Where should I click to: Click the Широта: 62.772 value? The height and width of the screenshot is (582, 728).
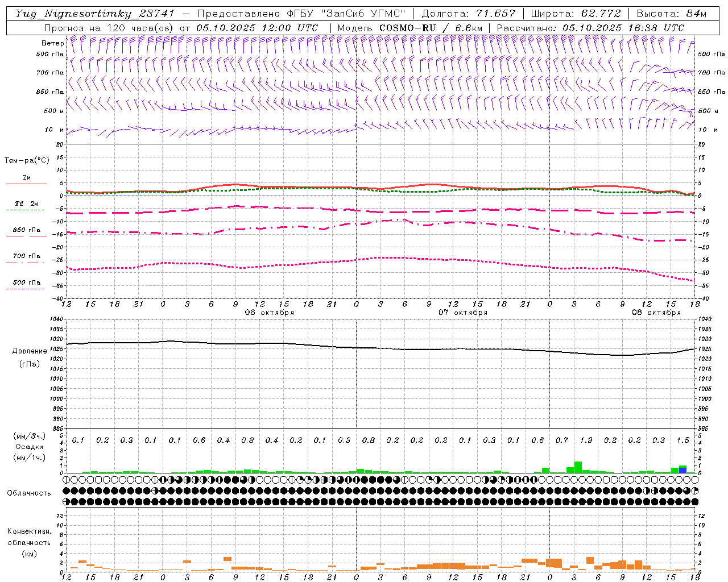coord(576,14)
